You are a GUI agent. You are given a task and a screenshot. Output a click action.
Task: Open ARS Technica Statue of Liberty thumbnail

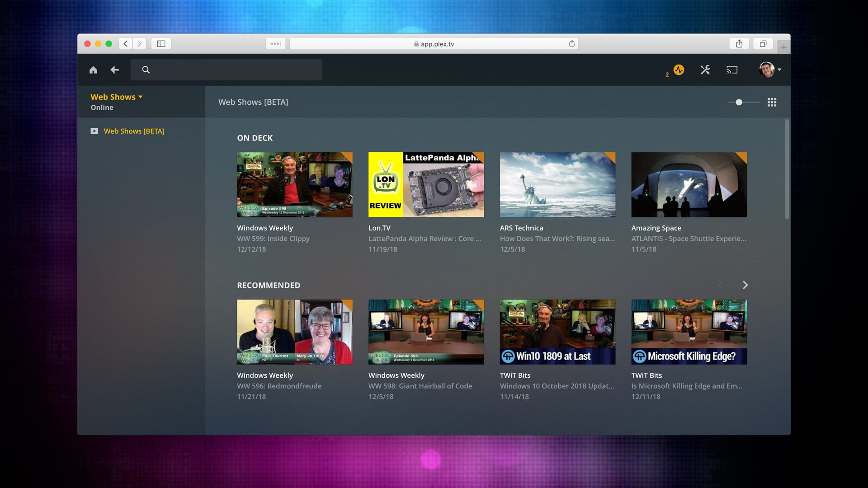click(x=557, y=184)
